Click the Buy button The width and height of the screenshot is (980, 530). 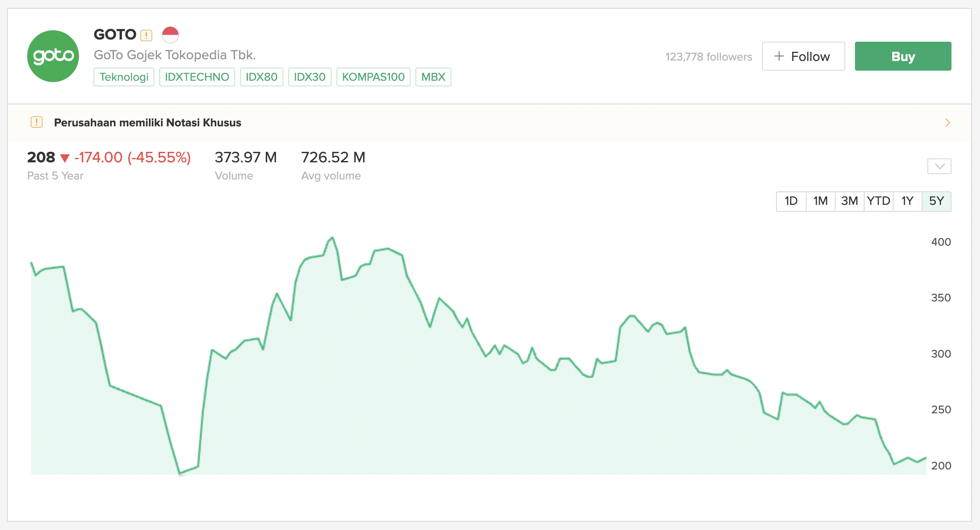pos(902,56)
